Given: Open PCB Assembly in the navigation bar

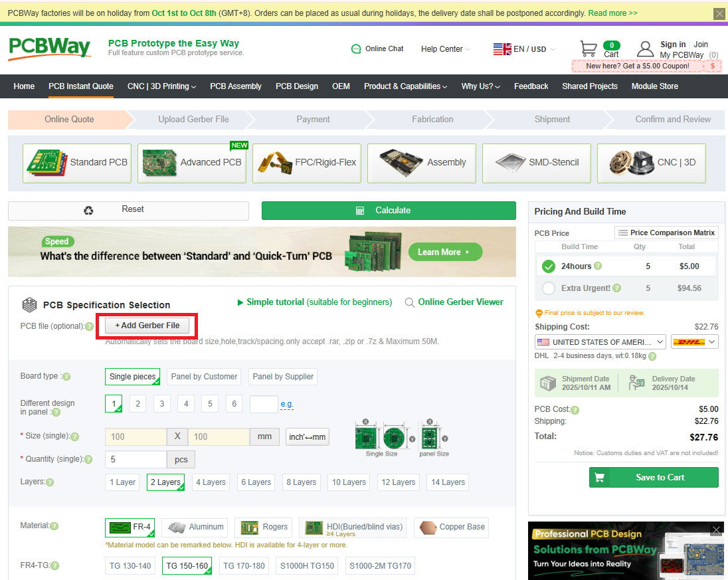Looking at the screenshot, I should point(236,86).
